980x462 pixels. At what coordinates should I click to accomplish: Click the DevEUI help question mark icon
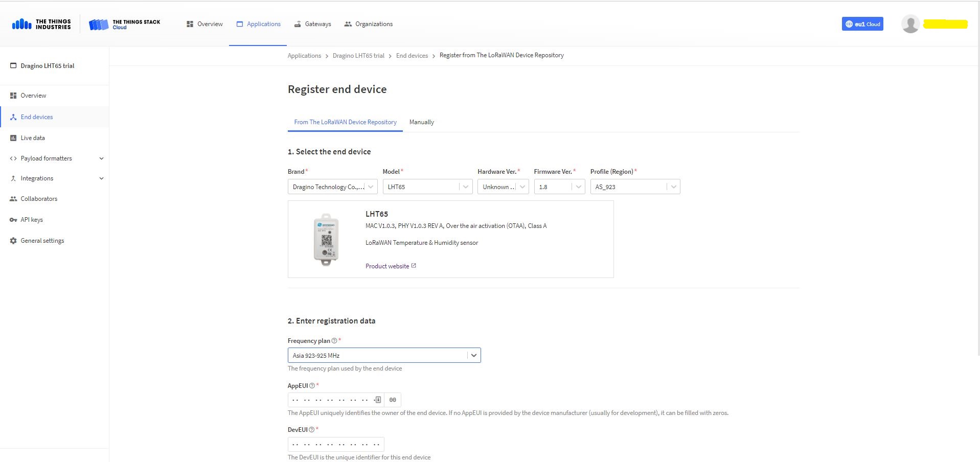click(x=311, y=430)
